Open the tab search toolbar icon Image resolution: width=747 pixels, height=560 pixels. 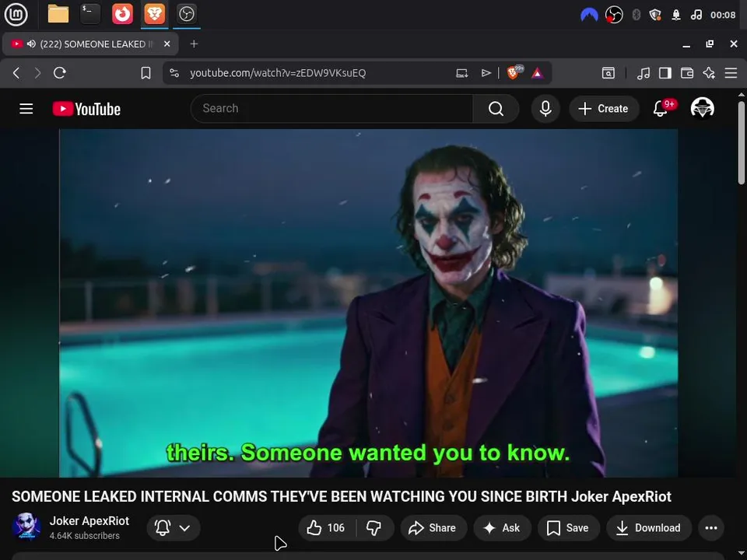click(608, 73)
